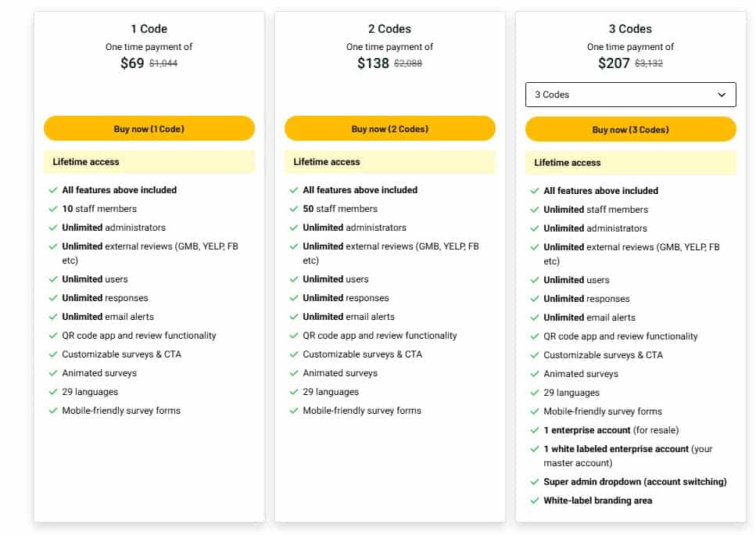Click 'Customizable surveys & CTA' in 1 Code plan

click(121, 354)
